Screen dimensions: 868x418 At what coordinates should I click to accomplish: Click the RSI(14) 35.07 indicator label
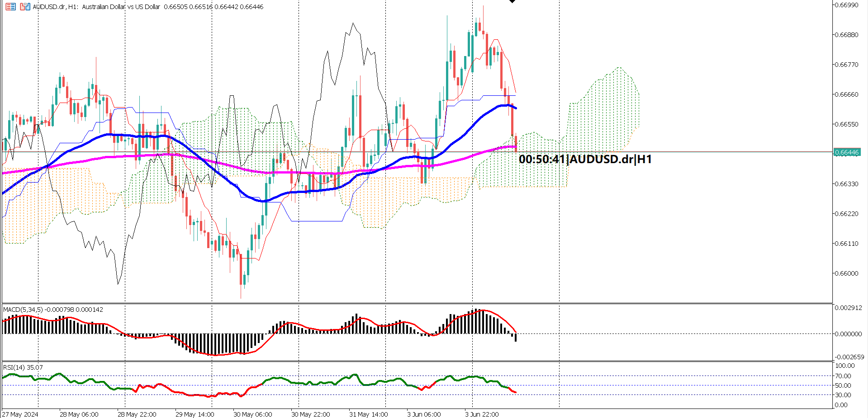click(x=22, y=367)
